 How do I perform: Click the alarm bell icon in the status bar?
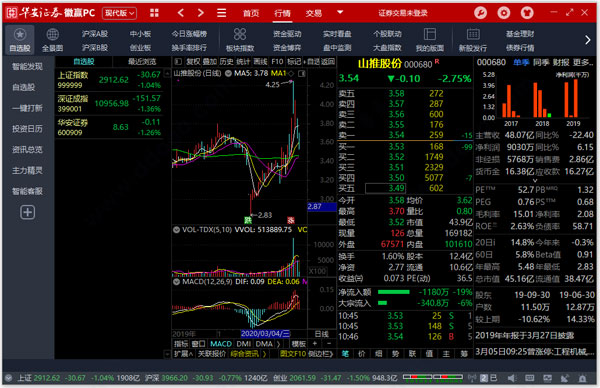(x=582, y=378)
